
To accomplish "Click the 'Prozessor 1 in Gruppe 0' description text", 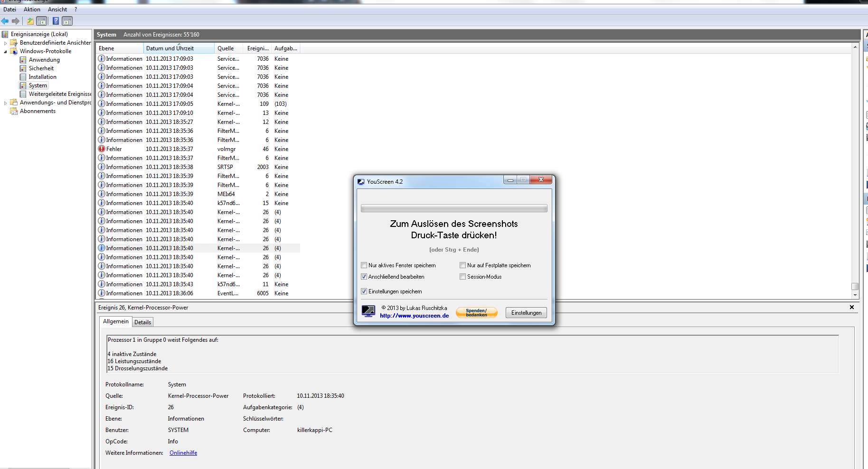I will (163, 340).
